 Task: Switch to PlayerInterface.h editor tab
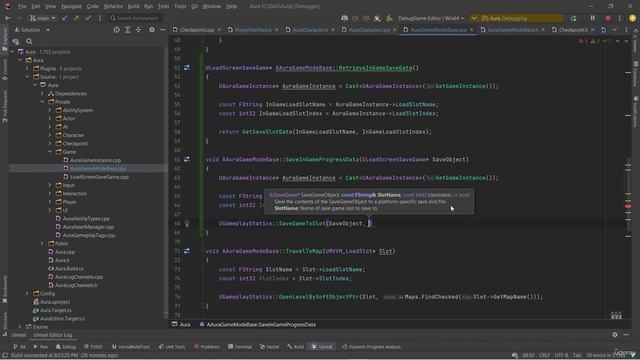(x=253, y=30)
